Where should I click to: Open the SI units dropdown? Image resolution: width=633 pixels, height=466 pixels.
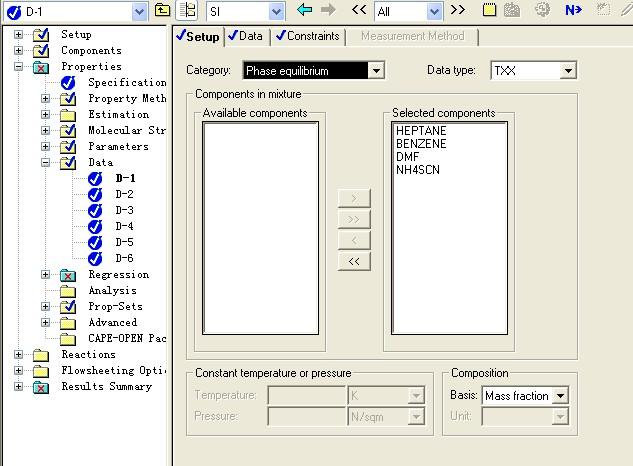pos(276,12)
